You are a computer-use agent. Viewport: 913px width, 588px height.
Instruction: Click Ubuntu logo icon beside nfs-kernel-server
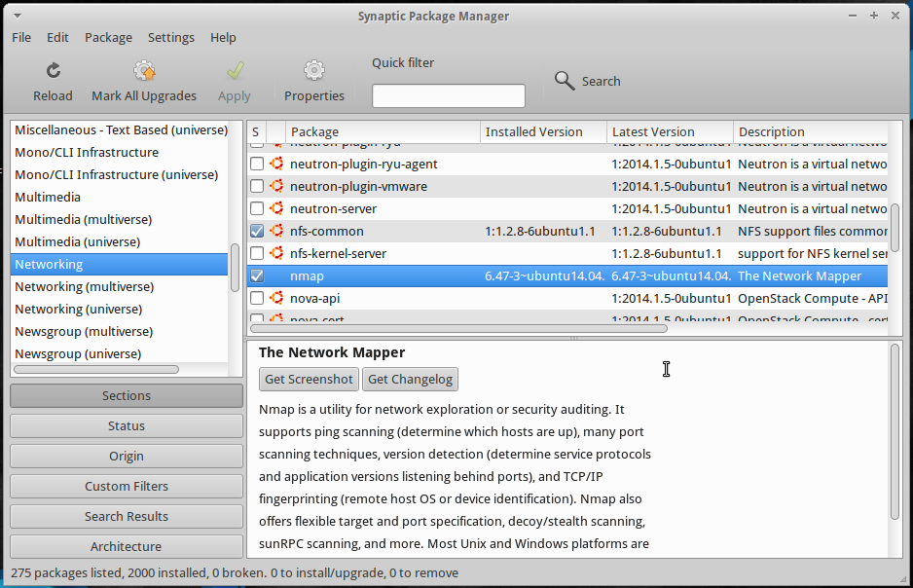tap(276, 253)
